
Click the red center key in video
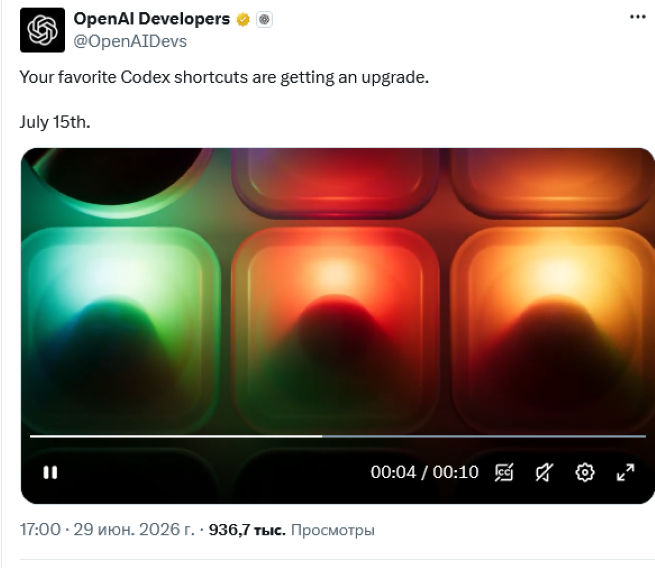pos(335,330)
